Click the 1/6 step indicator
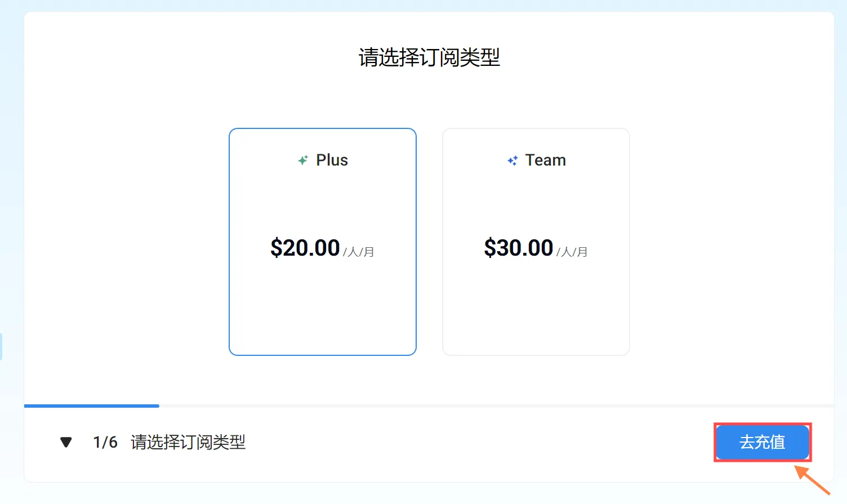The height and width of the screenshot is (504, 847). click(x=105, y=442)
